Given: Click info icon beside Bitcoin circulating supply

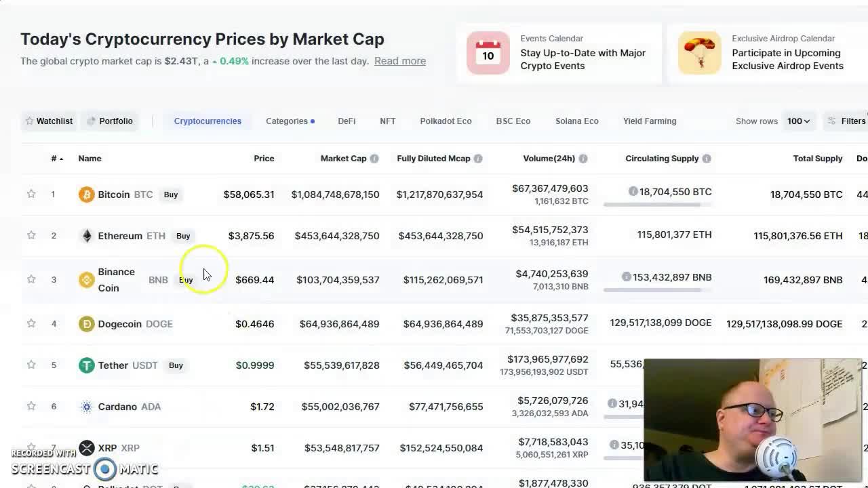Looking at the screenshot, I should (633, 192).
